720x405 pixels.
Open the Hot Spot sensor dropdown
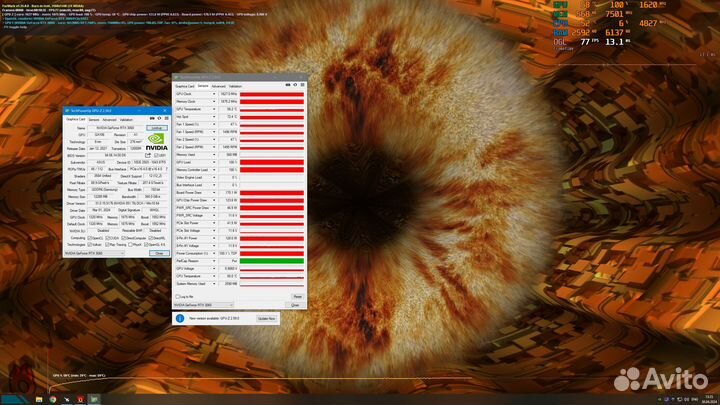tap(214, 117)
